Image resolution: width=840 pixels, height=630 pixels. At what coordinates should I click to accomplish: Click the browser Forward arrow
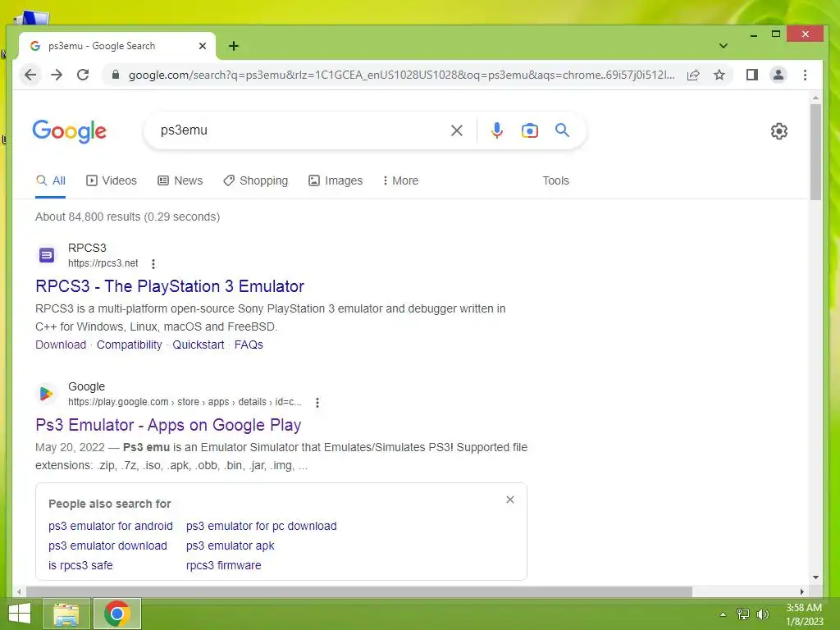(x=57, y=75)
